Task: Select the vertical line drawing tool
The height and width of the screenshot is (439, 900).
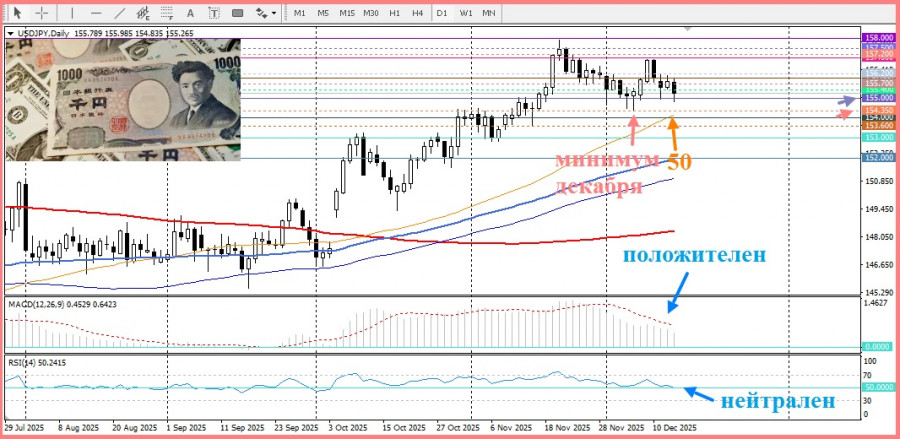Action: tap(73, 13)
